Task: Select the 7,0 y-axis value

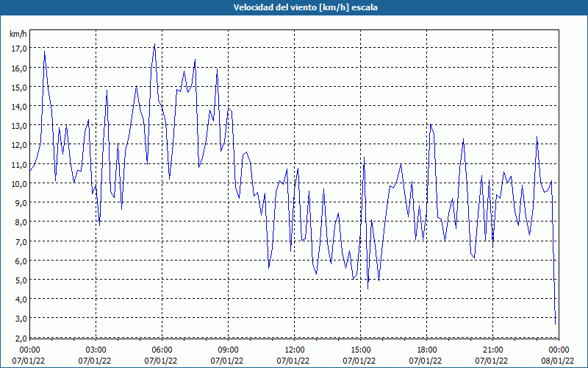Action: coord(21,241)
